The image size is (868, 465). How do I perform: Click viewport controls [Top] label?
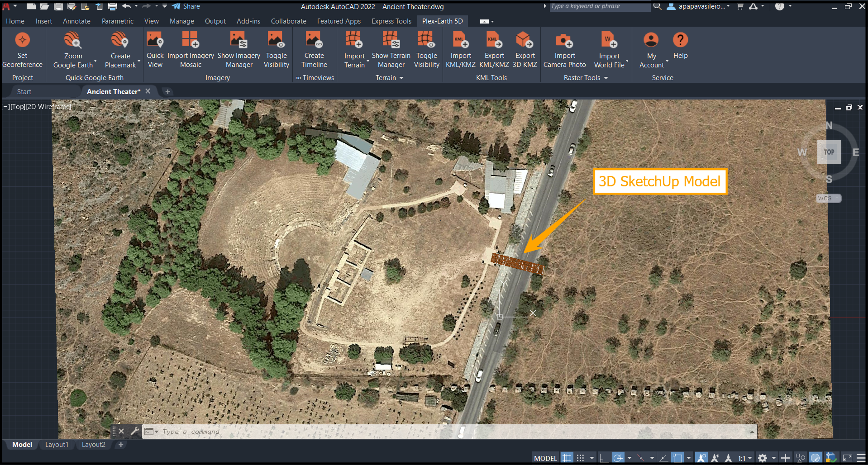pyautogui.click(x=18, y=107)
